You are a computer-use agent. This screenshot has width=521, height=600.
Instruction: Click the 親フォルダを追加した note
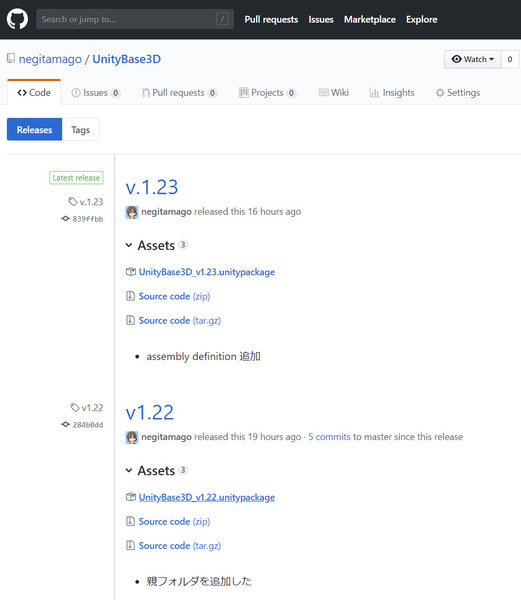(199, 582)
